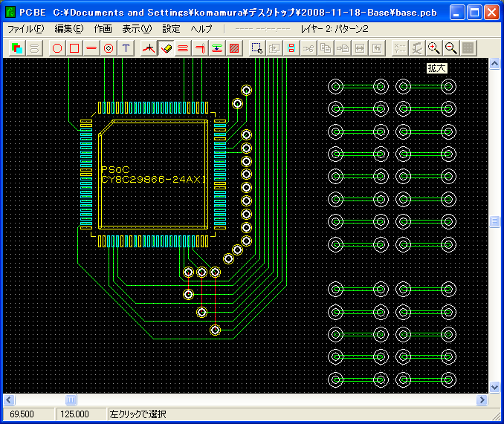Open the 編集(E) menu
The height and width of the screenshot is (424, 504).
tap(68, 29)
